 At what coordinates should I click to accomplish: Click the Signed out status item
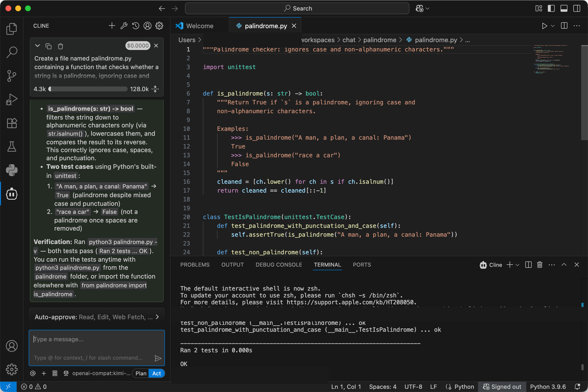(x=502, y=387)
